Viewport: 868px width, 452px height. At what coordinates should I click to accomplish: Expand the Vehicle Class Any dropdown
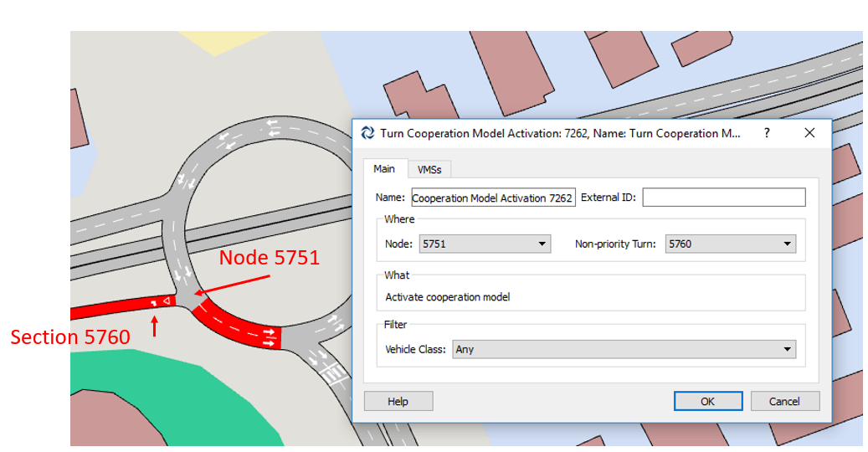624,349
